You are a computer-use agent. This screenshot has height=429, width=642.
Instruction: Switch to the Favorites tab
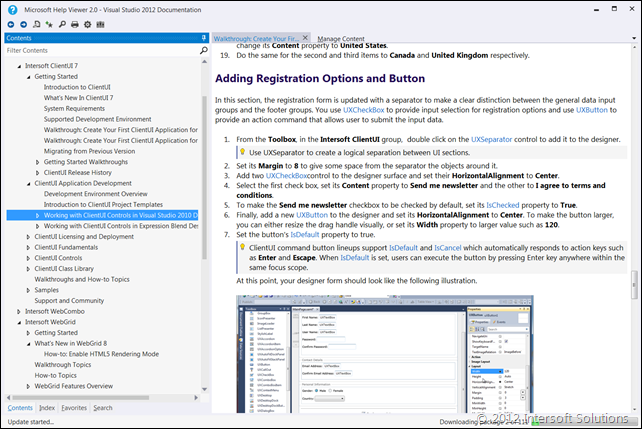coord(73,408)
